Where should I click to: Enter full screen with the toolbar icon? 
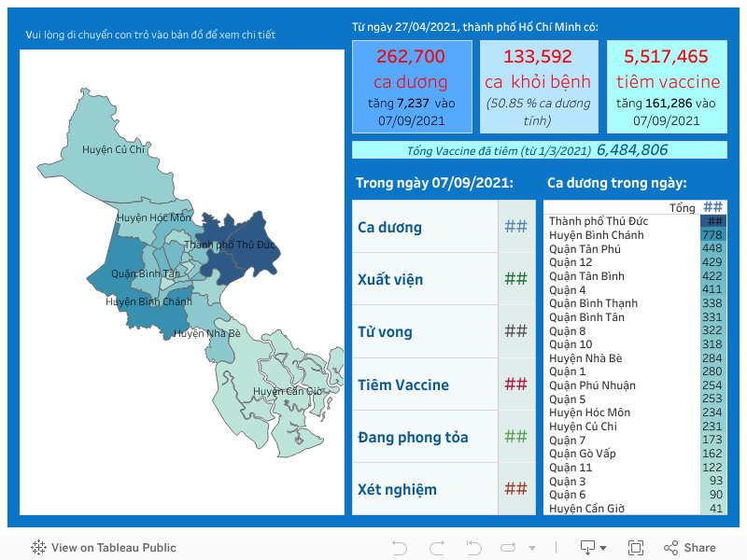(x=636, y=548)
